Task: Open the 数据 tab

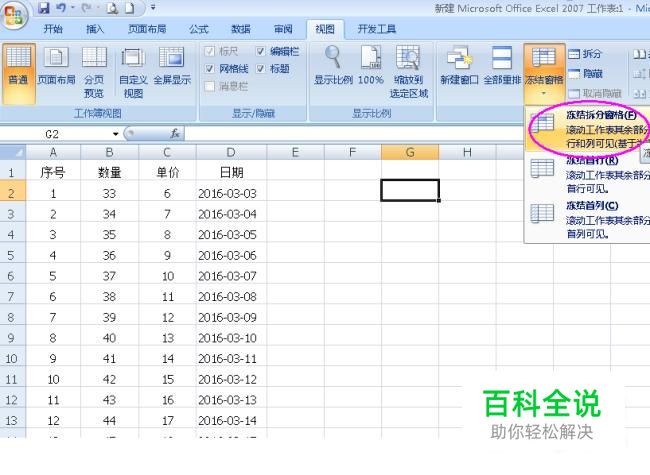Action: coord(241,29)
